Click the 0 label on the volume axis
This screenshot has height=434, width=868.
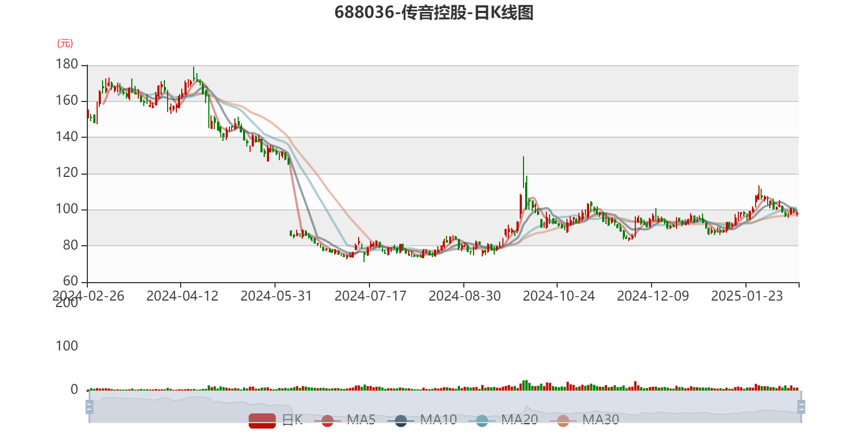(x=74, y=390)
